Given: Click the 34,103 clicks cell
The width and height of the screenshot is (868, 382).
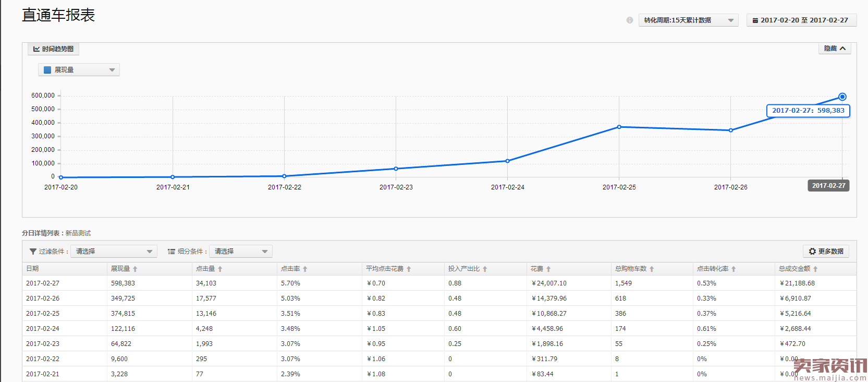Looking at the screenshot, I should point(206,283).
